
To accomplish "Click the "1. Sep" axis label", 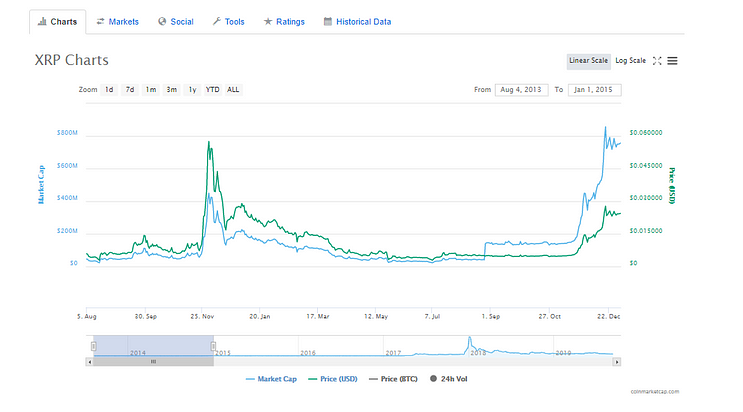I will [491, 316].
